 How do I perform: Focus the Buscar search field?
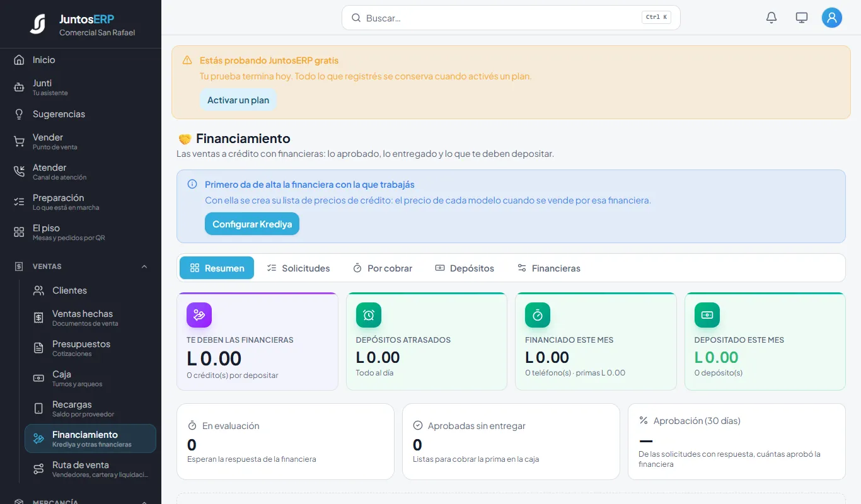[x=511, y=18]
